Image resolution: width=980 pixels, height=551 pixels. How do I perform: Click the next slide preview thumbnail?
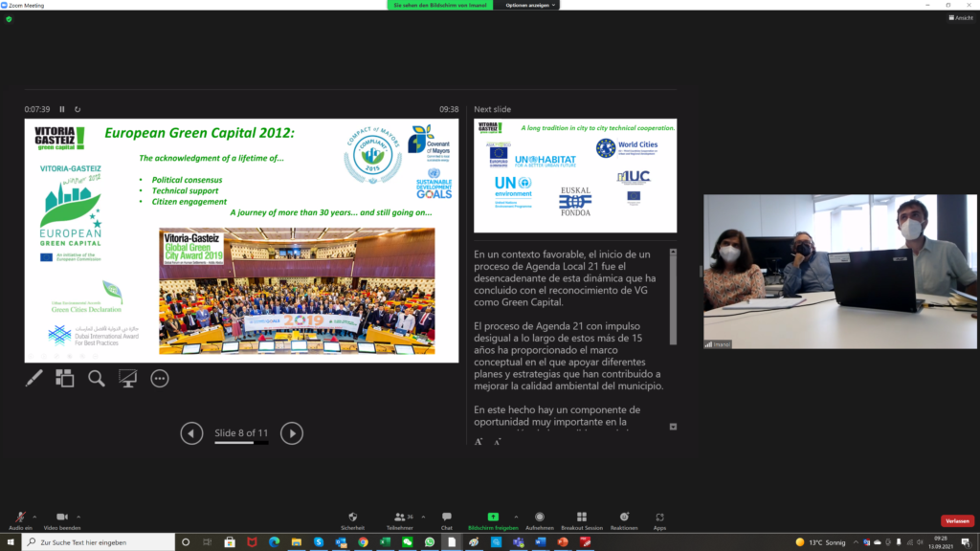[x=575, y=176]
